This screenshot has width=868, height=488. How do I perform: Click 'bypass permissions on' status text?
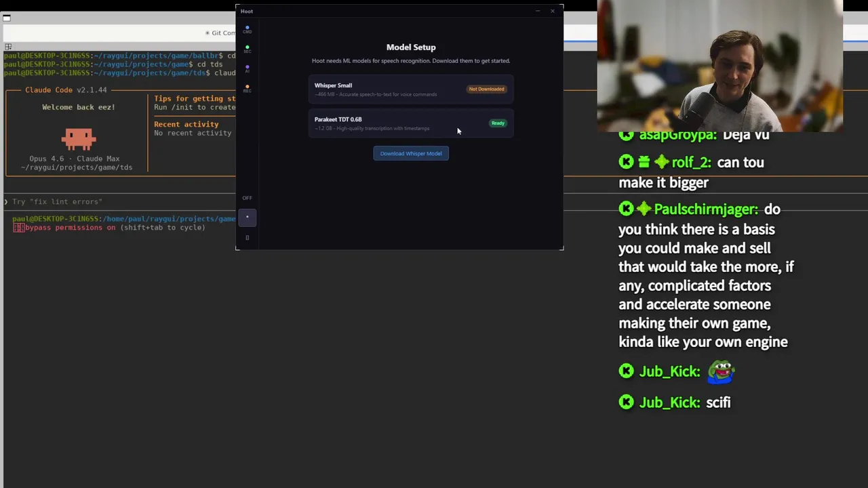pos(71,228)
